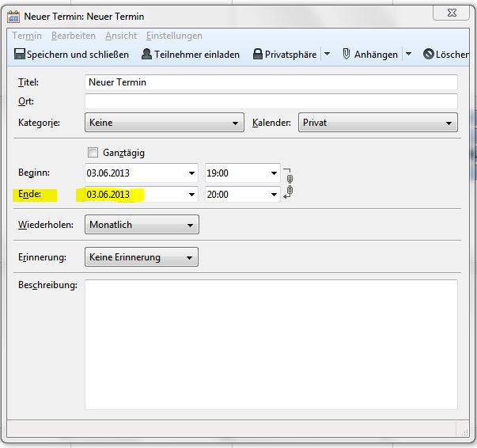Click the padlock Privatsphäre icon
This screenshot has width=477, height=448.
tap(258, 54)
